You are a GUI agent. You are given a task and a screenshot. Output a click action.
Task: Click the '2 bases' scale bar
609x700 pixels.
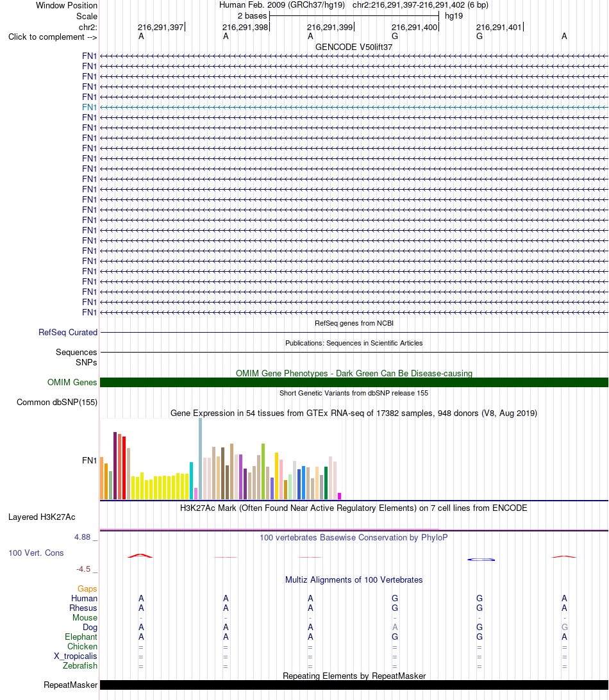(x=354, y=16)
